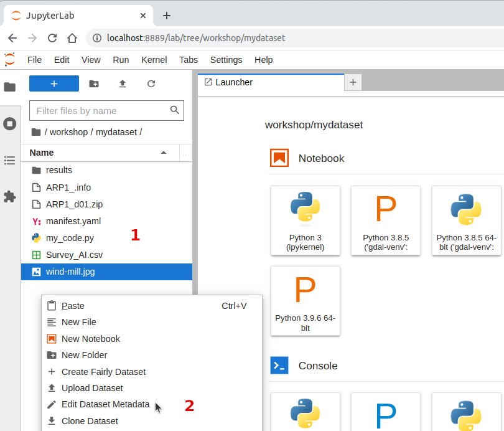Launch the first Python console card
The image size is (504, 431).
pyautogui.click(x=306, y=412)
